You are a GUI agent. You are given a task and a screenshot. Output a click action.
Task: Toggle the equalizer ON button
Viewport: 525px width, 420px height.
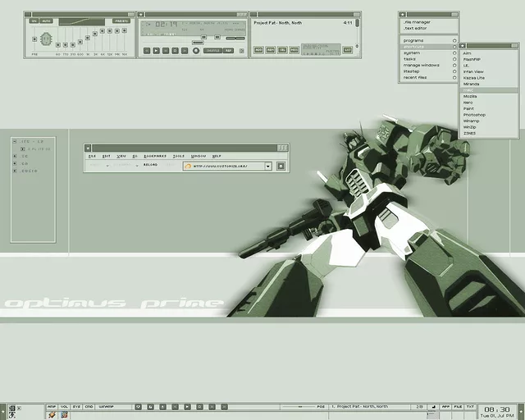(x=34, y=21)
